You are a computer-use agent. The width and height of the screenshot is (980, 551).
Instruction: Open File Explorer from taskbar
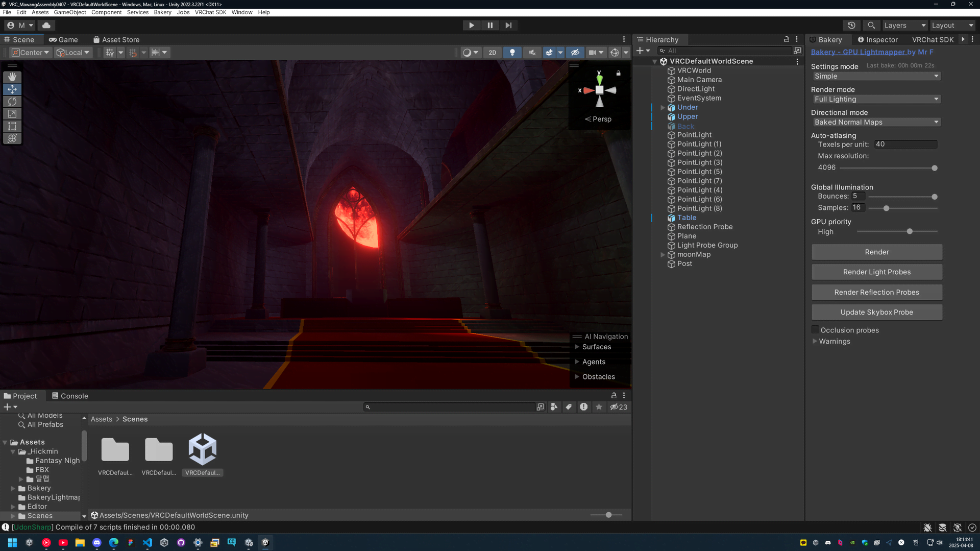point(80,542)
